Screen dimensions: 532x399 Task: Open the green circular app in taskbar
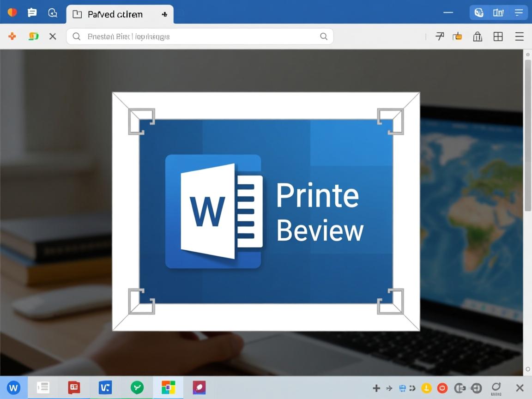pos(137,388)
